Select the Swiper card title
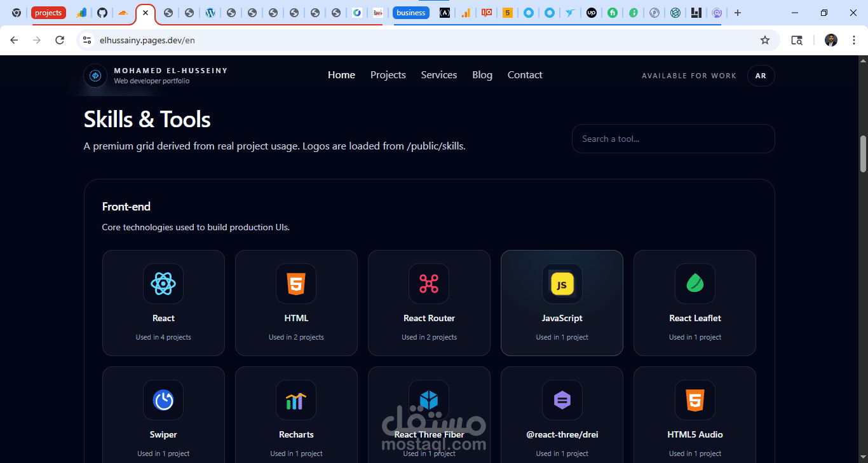 point(163,434)
